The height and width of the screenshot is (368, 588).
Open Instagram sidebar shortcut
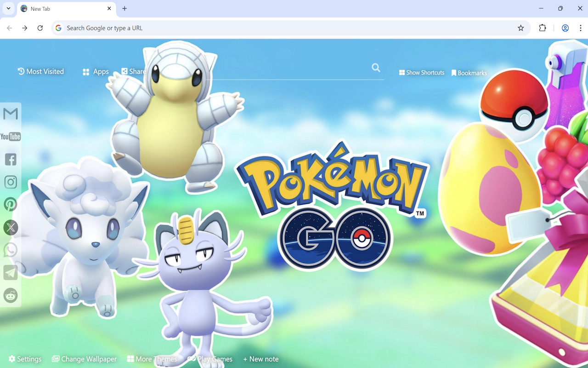pyautogui.click(x=11, y=182)
